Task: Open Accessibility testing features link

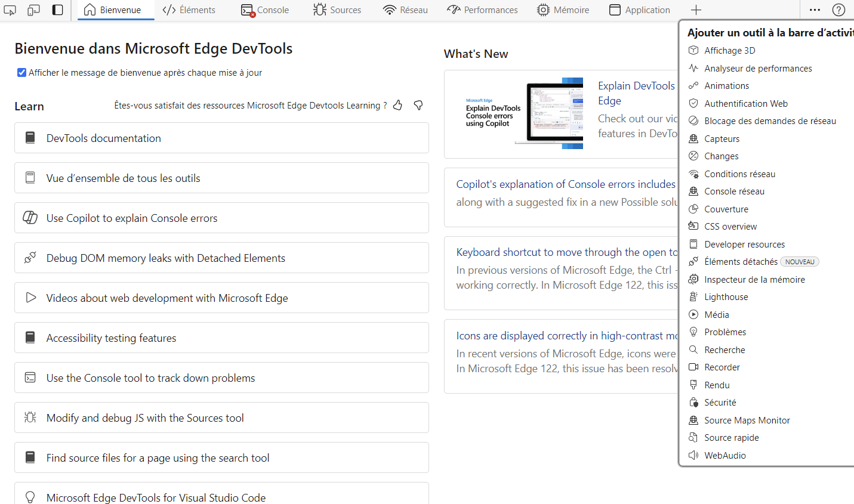Action: 221,338
